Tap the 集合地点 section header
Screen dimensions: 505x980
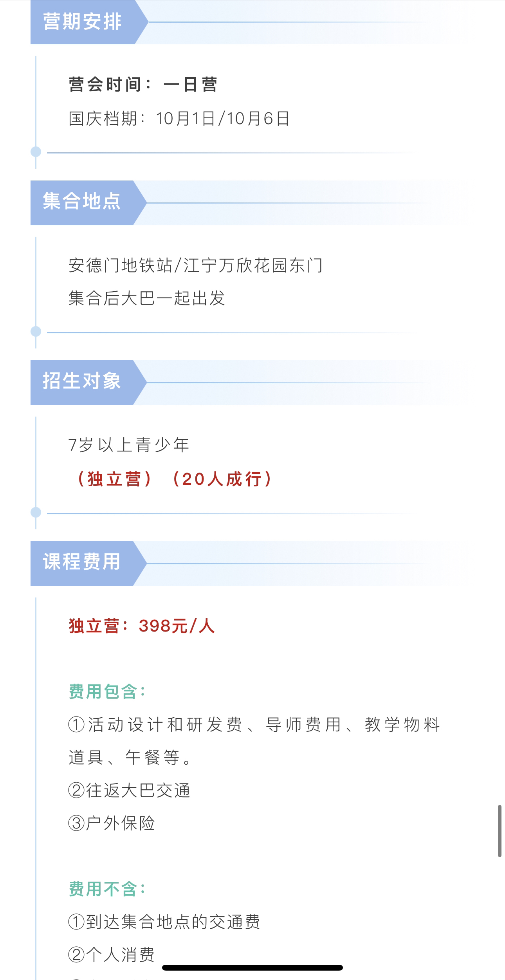(82, 202)
